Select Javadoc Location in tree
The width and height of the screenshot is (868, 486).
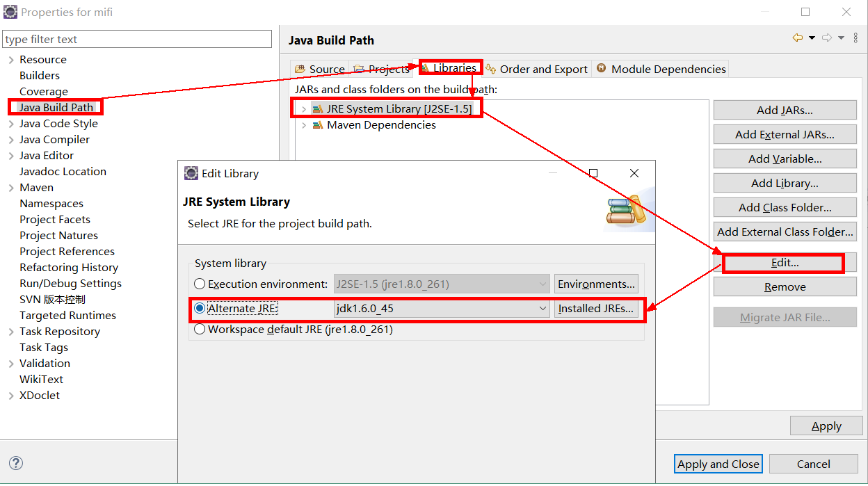63,172
